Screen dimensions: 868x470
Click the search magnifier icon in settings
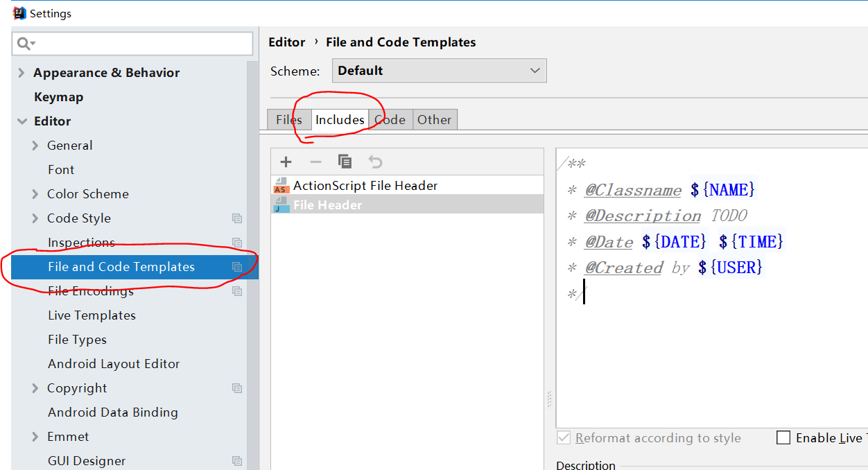pos(25,44)
